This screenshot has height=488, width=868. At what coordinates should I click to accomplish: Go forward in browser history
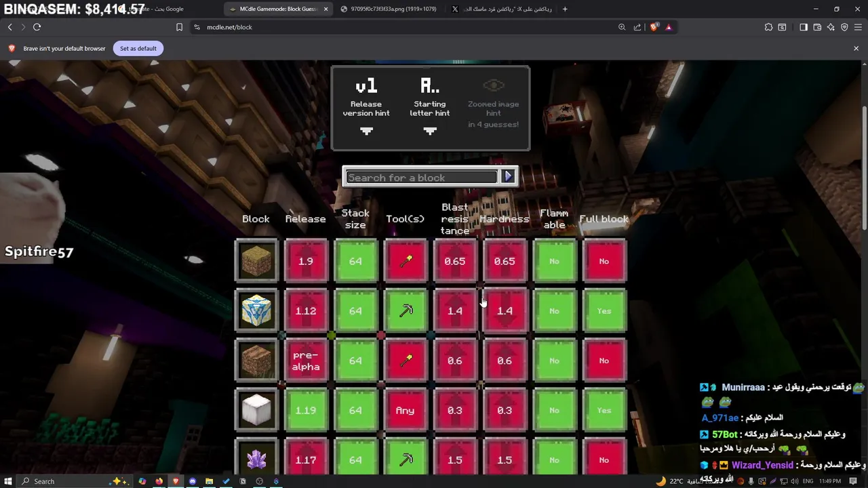point(23,27)
